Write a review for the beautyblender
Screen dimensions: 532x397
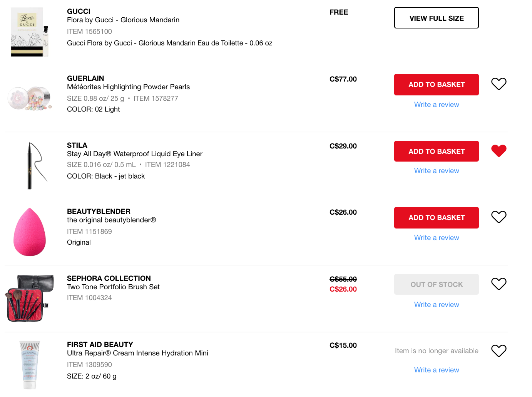click(436, 237)
